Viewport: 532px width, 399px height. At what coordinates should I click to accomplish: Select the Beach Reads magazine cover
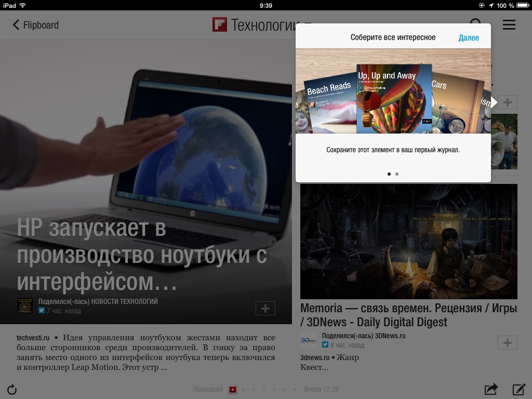click(330, 103)
